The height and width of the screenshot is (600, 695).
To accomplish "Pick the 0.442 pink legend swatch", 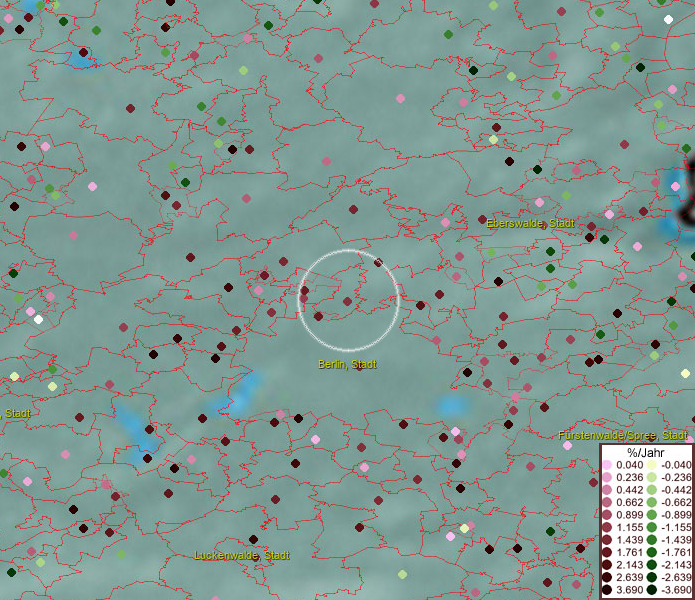I will coord(607,490).
